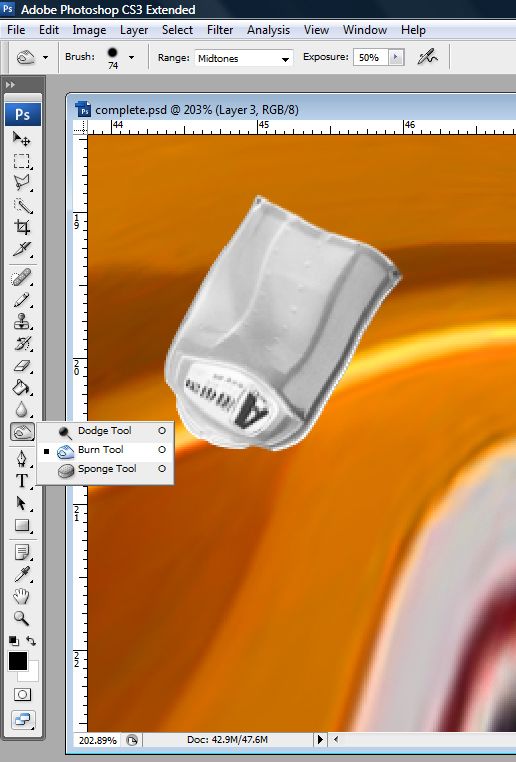The width and height of the screenshot is (516, 762).
Task: Select the Notes tool
Action: [22, 552]
